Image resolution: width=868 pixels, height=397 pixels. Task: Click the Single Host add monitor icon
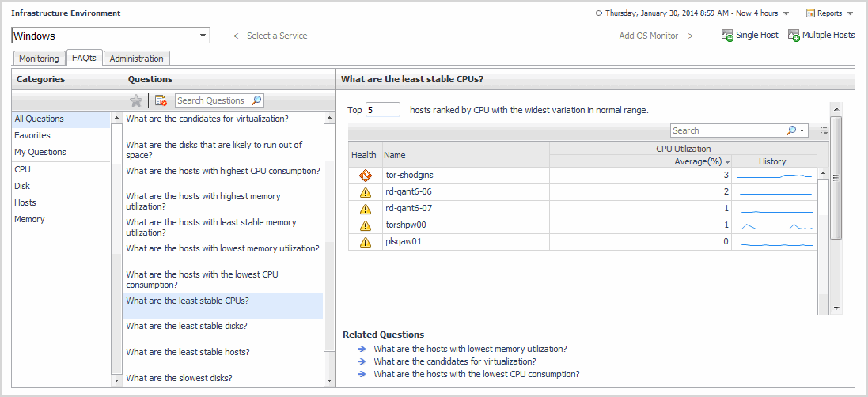pyautogui.click(x=727, y=36)
